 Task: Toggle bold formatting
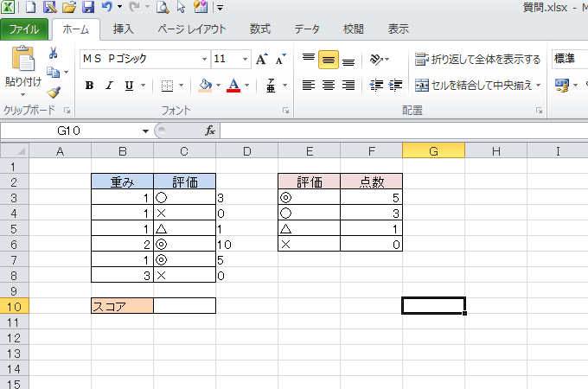pos(89,86)
